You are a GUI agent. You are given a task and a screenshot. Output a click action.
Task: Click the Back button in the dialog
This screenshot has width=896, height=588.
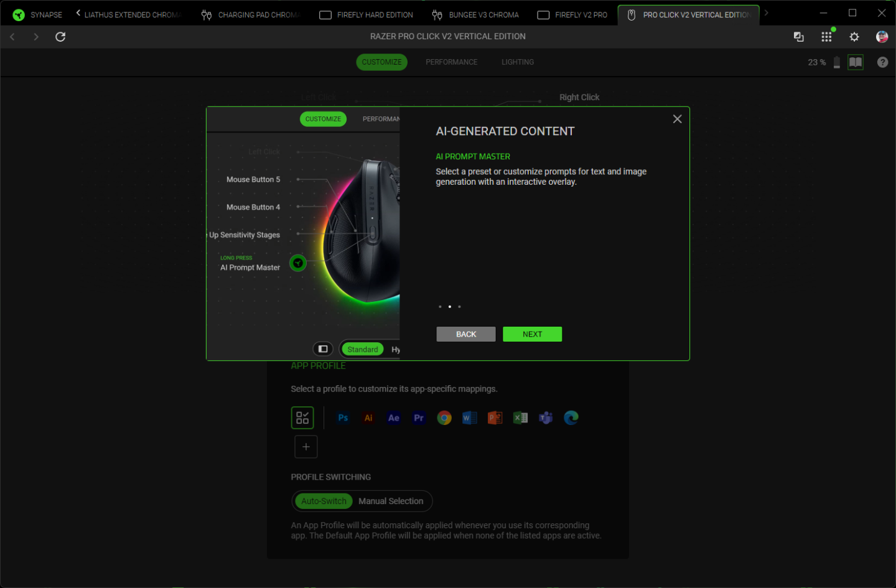pyautogui.click(x=466, y=334)
